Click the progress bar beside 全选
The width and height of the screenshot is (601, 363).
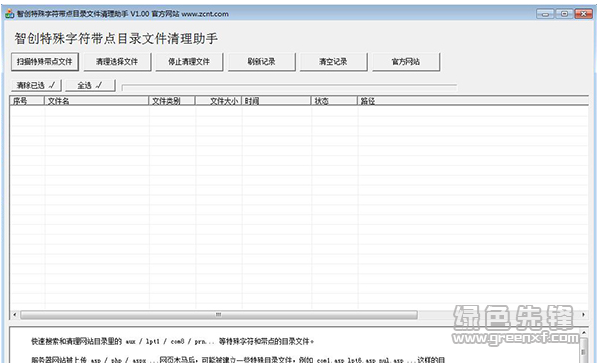coord(289,88)
